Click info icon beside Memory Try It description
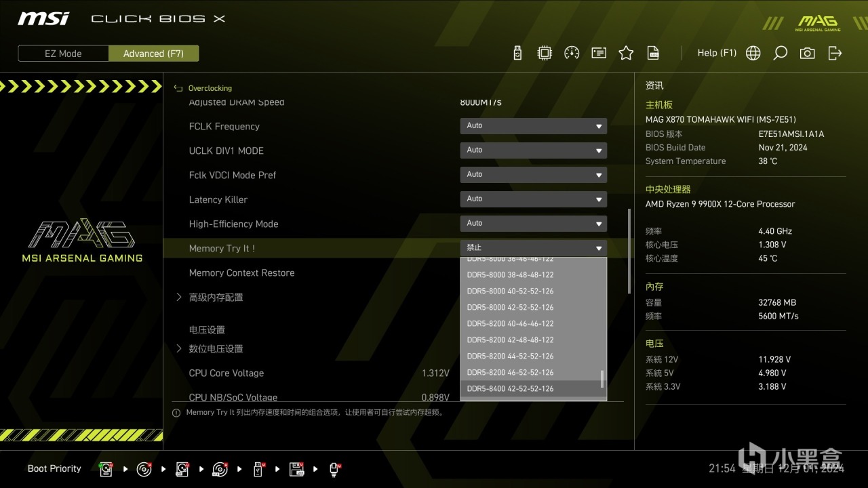Image resolution: width=868 pixels, height=488 pixels. click(176, 412)
